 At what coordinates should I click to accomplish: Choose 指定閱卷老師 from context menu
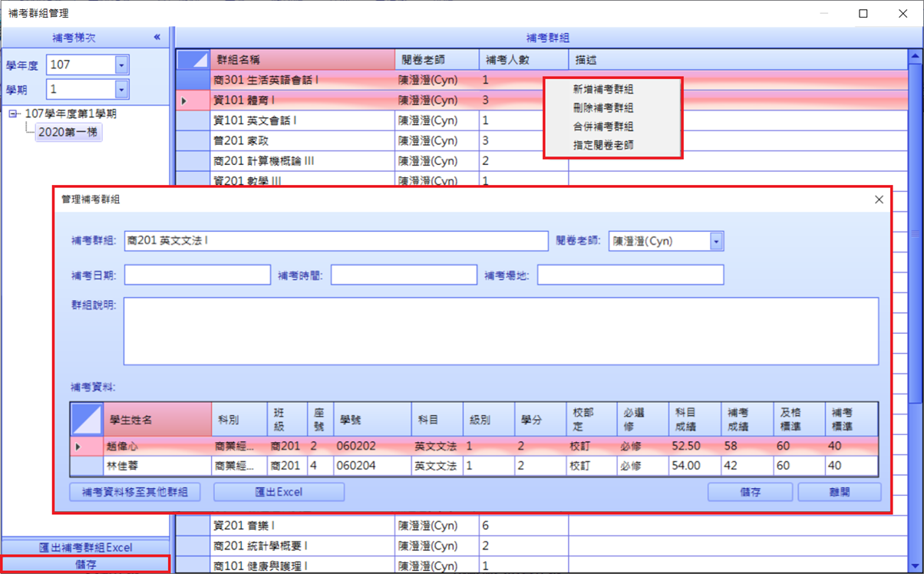[x=603, y=145]
